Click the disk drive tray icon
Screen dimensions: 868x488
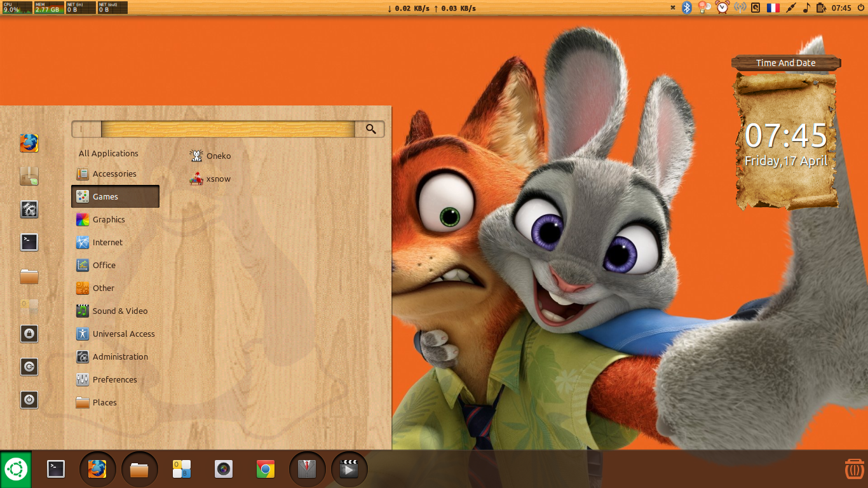[x=756, y=8]
